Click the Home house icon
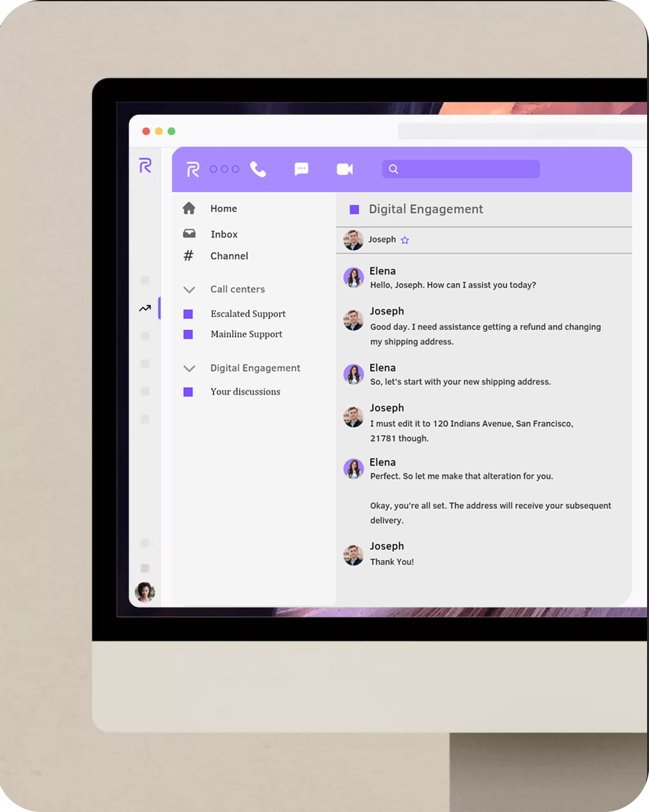The height and width of the screenshot is (812, 649). click(x=189, y=208)
